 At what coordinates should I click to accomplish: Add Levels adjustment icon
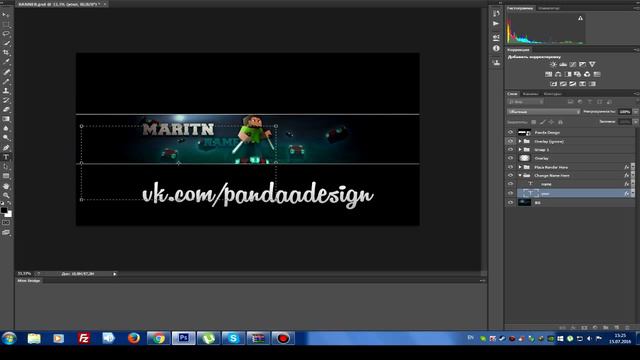563,64
